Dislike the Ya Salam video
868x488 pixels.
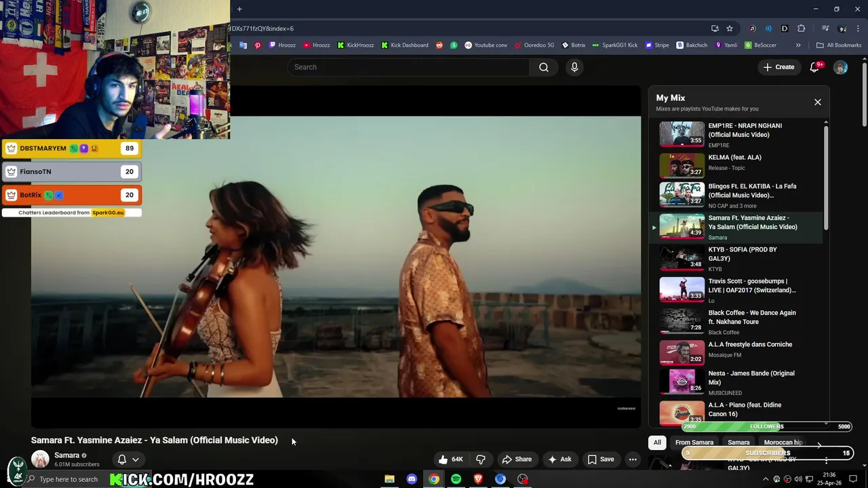pyautogui.click(x=481, y=459)
